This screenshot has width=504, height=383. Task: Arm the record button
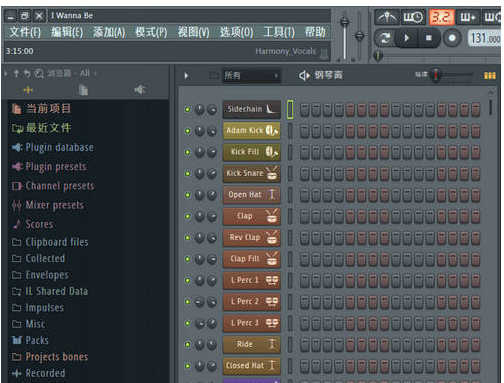point(452,38)
